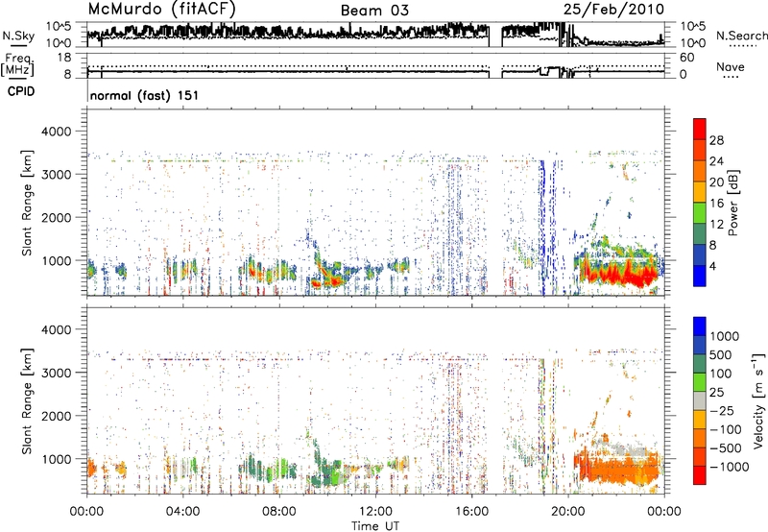Screen dimensions: 768x532
Task: Click the N.Search legend label
Action: pyautogui.click(x=742, y=36)
